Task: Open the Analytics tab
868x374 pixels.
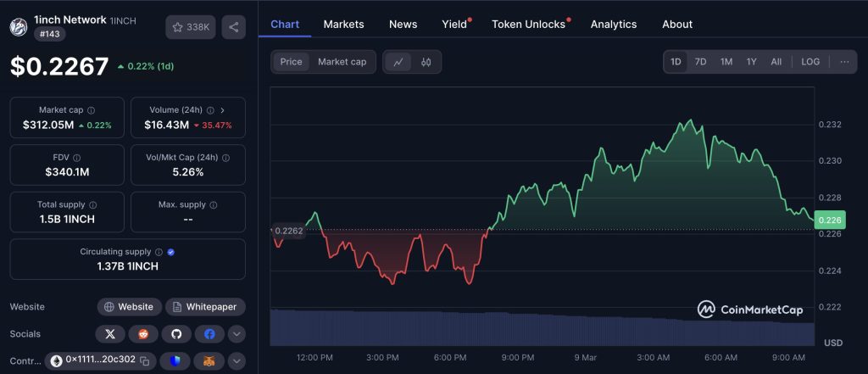Action: pos(614,25)
